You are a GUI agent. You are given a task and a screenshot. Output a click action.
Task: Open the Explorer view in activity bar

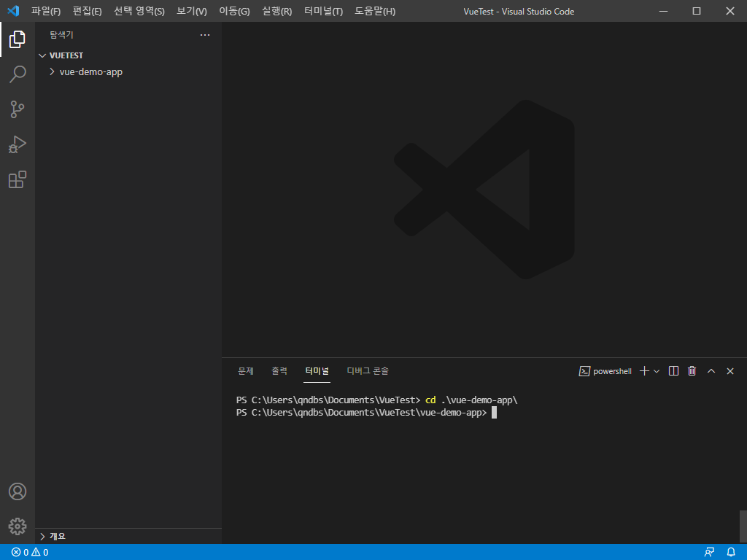[18, 39]
